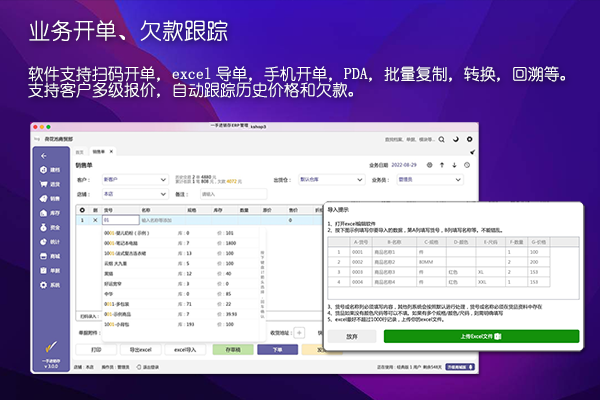Open the 客户 customer dropdown

135,180
